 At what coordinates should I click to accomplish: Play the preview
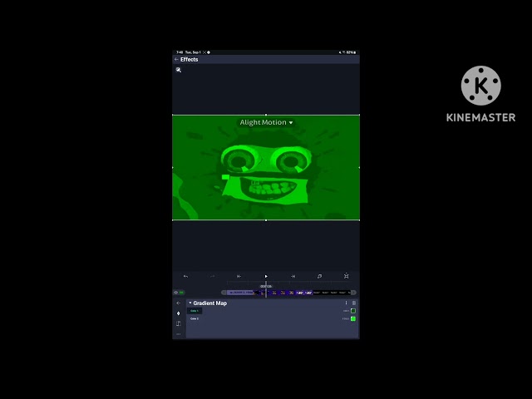(266, 276)
